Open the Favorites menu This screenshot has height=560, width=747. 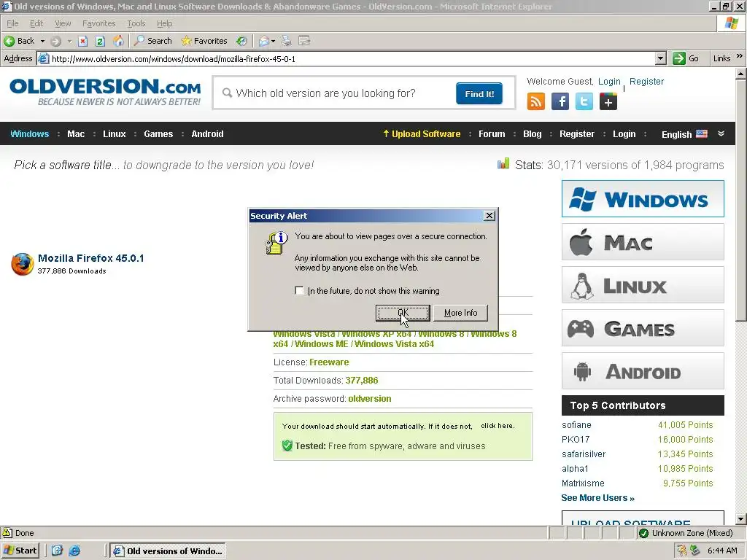pos(98,23)
